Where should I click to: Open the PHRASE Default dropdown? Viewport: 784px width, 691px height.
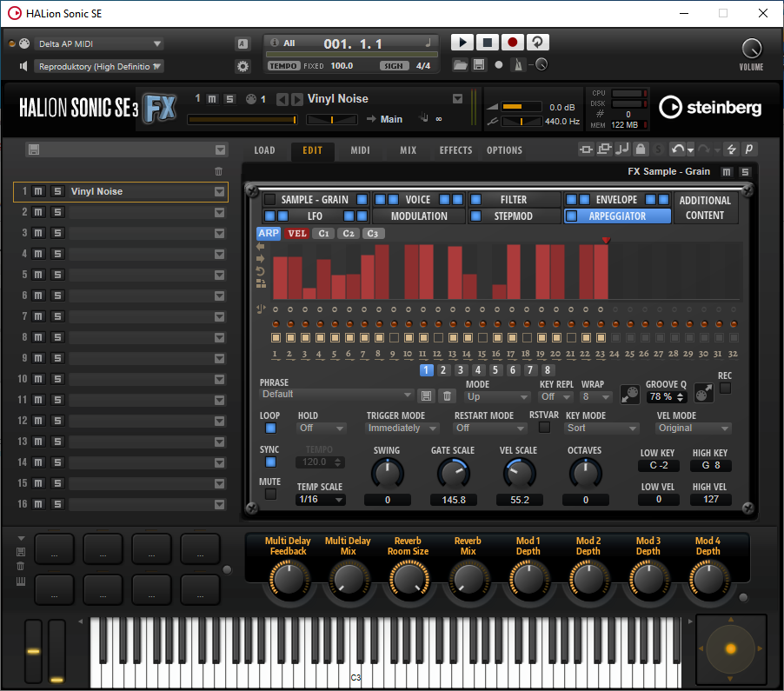point(337,395)
